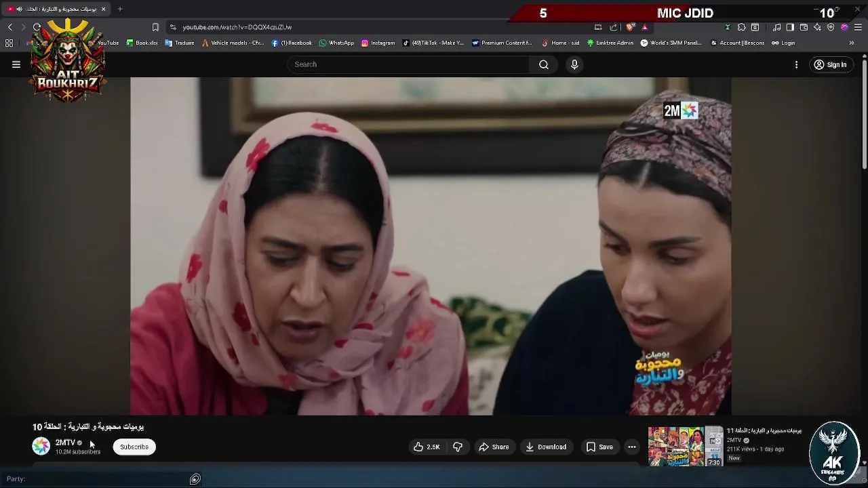Viewport: 868px width, 488px height.
Task: Open the Leo AI sparkle icon
Action: pos(817,27)
